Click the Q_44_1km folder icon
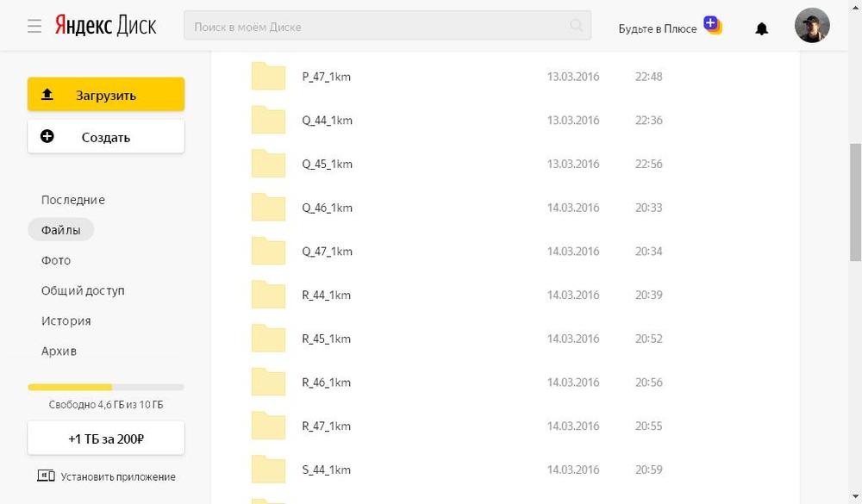 coord(268,121)
